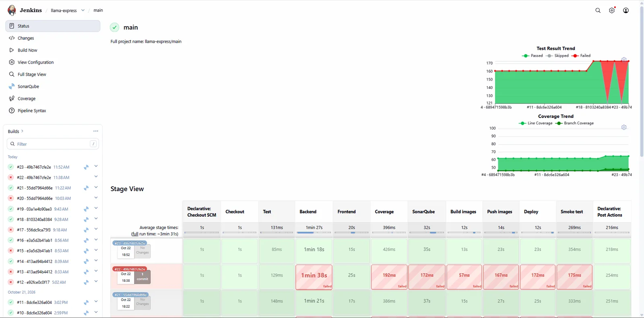Expand dropdown chevron for build #17

[x=96, y=229]
